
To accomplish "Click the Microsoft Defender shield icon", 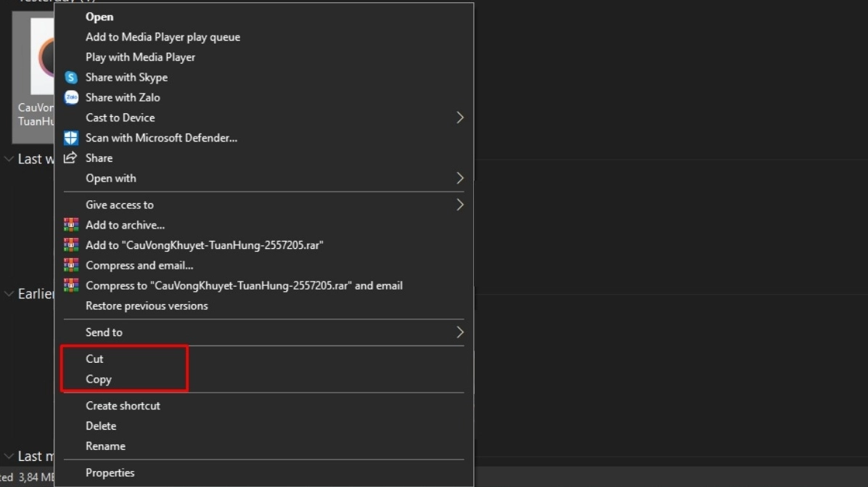I will [x=71, y=138].
